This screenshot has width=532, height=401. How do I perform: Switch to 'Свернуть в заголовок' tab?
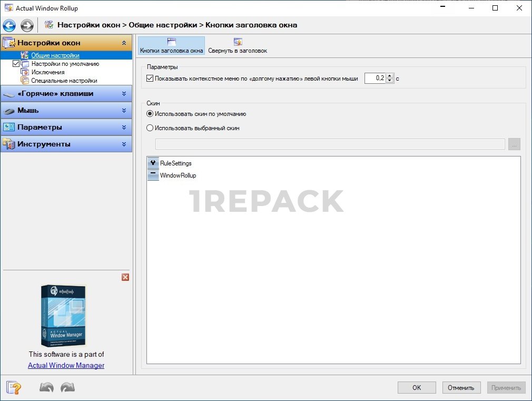click(x=238, y=46)
